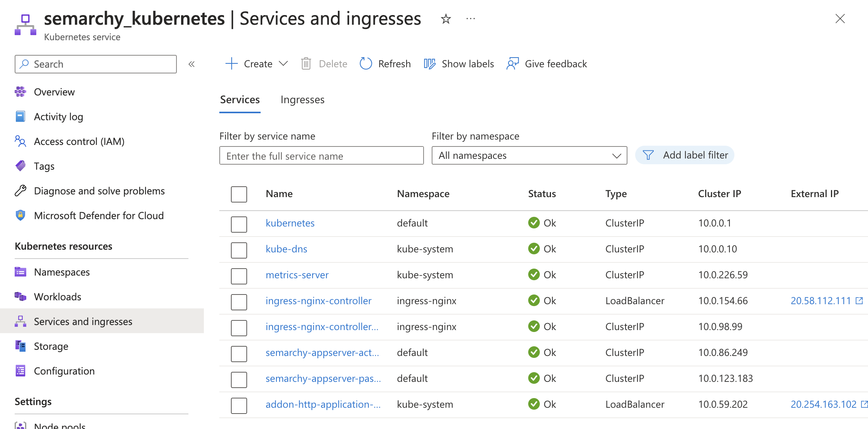868x429 pixels.
Task: Click the 10.0.226.59 cluster IP cell
Action: 723,275
